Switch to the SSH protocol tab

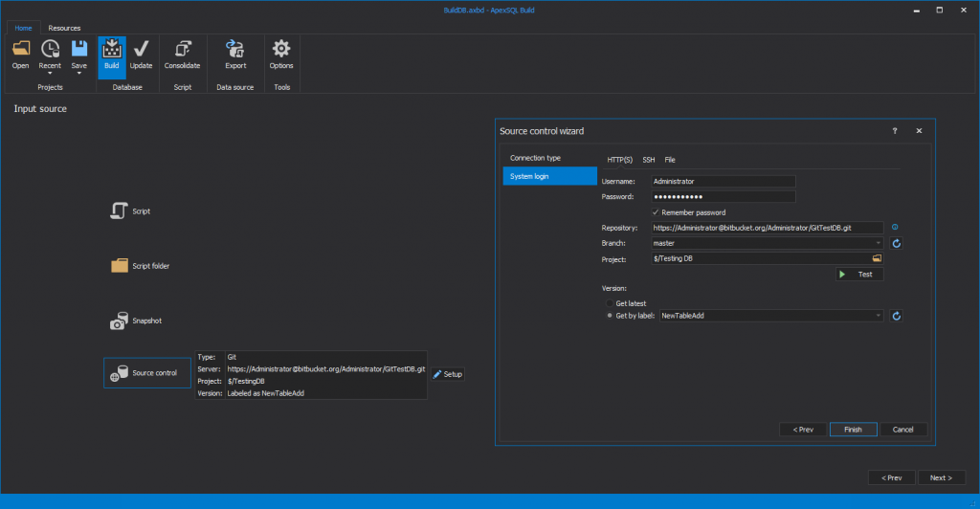click(x=649, y=159)
